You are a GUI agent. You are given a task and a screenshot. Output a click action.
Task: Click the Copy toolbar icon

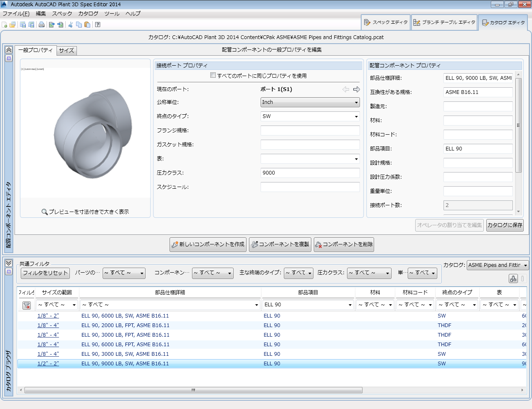[79, 25]
